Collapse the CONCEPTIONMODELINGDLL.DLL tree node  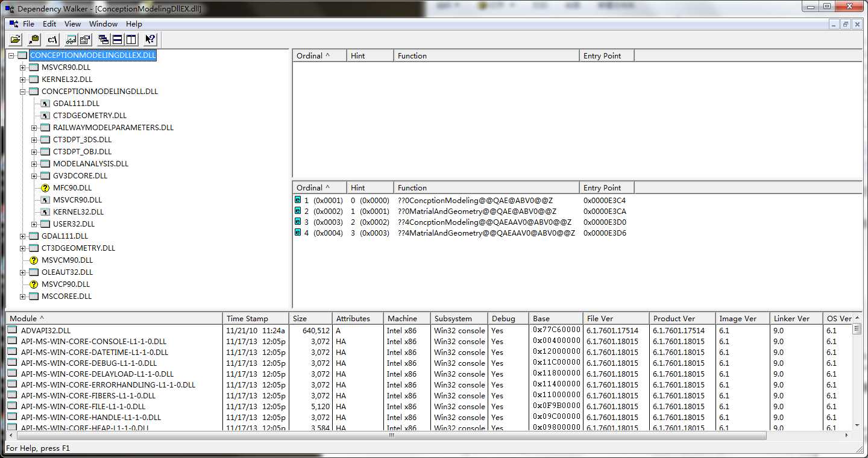click(23, 92)
